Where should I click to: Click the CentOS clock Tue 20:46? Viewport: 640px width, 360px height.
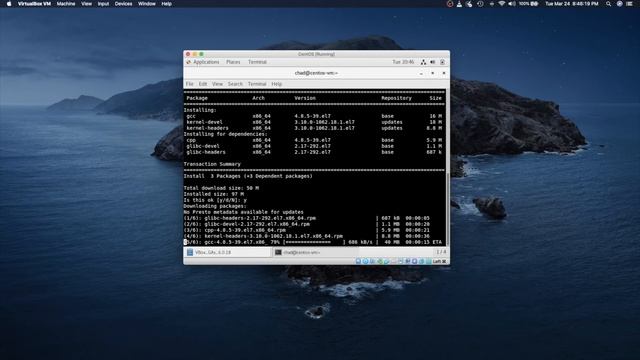(x=403, y=62)
